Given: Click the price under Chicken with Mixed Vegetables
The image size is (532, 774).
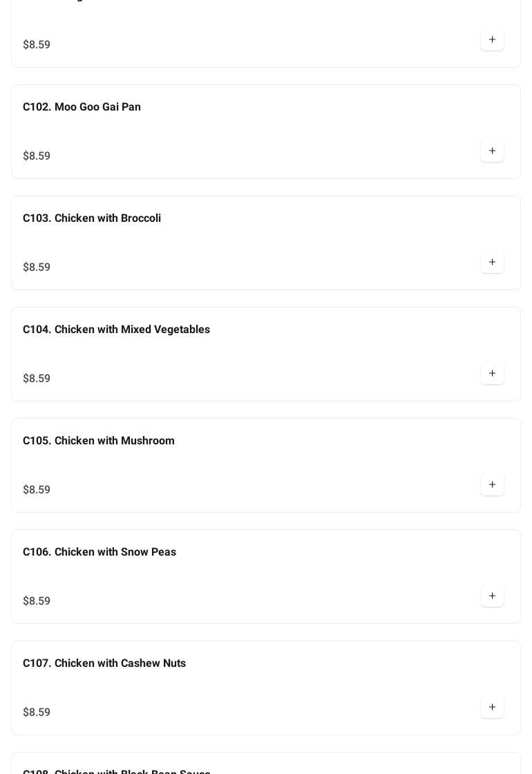Looking at the screenshot, I should click(x=37, y=379).
